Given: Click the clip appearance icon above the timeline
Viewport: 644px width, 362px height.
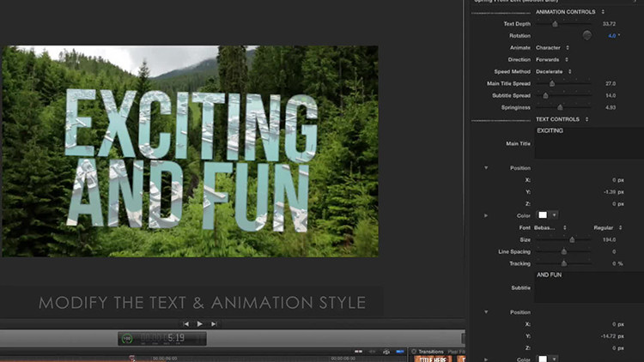Looking at the screenshot, I should [x=386, y=352].
